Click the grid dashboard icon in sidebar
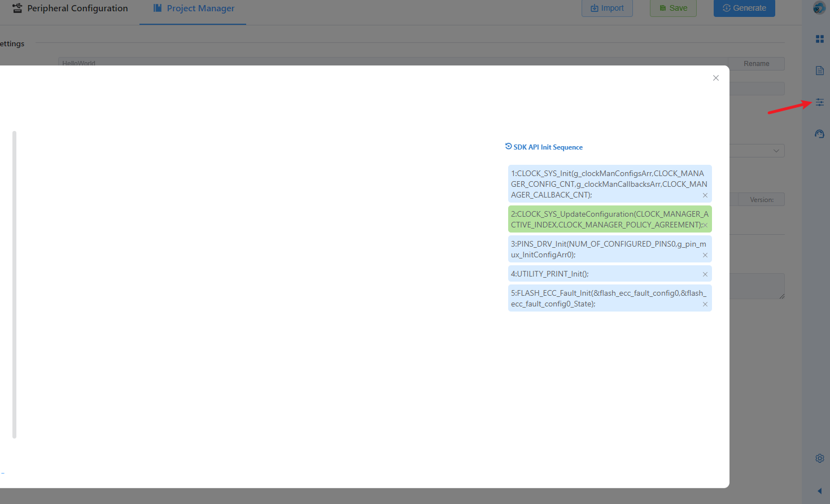This screenshot has width=830, height=504. point(819,39)
